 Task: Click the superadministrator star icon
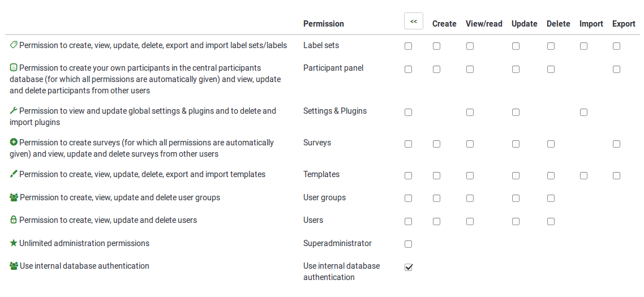click(x=14, y=243)
